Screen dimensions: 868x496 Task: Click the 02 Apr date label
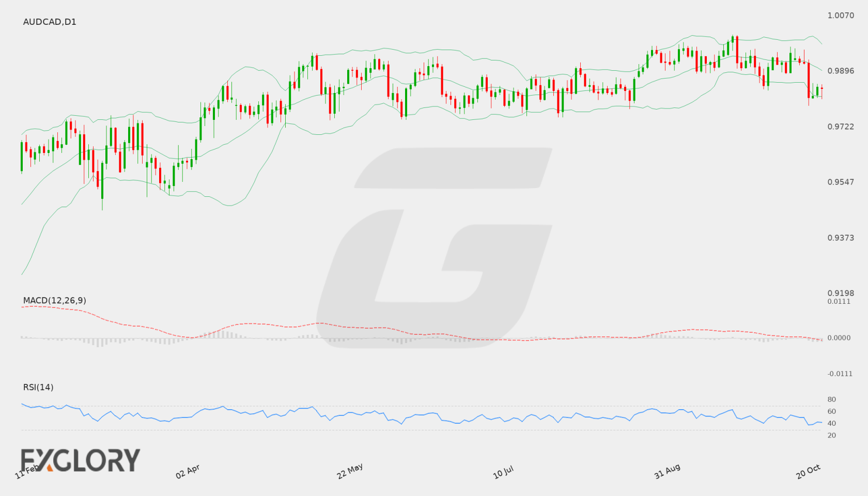(188, 471)
